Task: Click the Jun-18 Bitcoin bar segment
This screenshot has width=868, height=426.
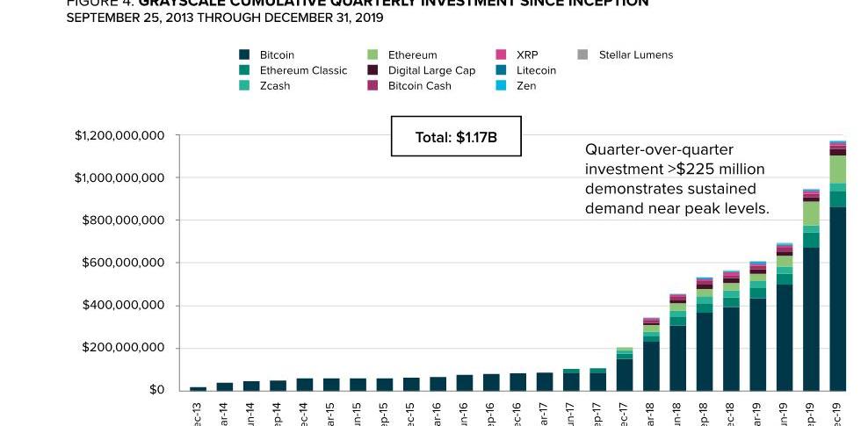Action: tap(677, 358)
